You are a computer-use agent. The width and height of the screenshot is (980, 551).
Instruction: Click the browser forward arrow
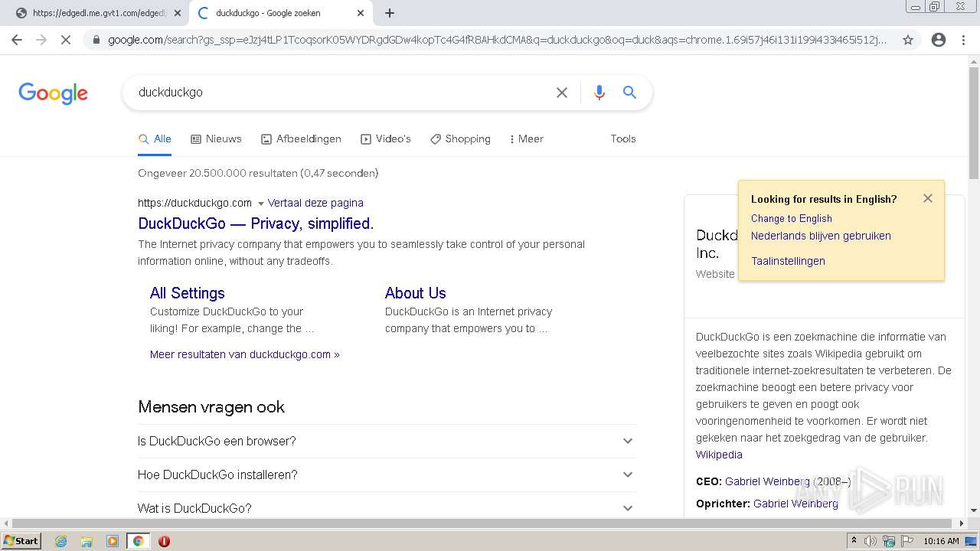(x=41, y=40)
